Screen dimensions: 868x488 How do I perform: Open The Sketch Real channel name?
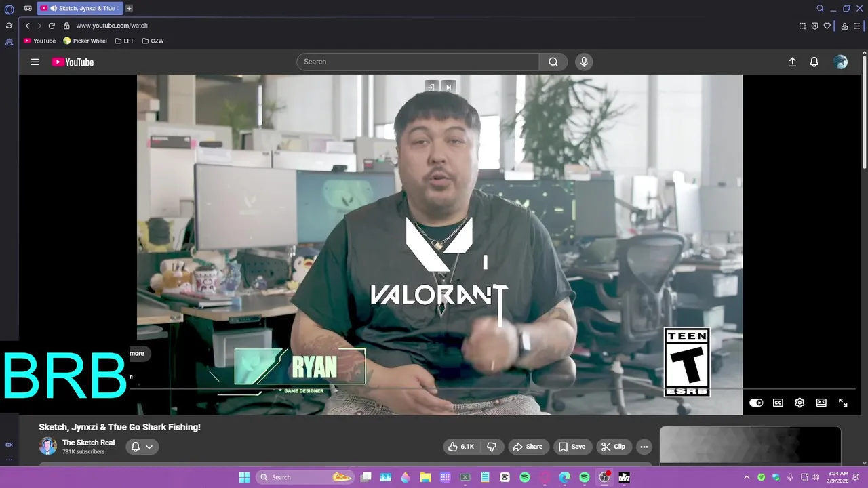pos(88,443)
